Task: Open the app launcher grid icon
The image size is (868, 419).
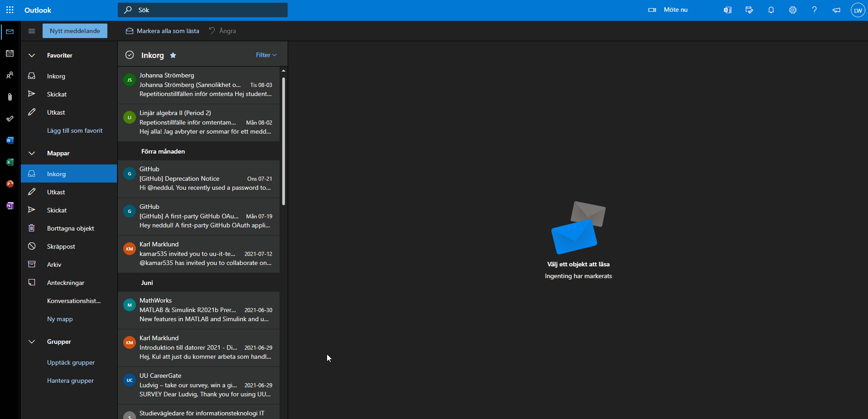Action: [x=10, y=10]
